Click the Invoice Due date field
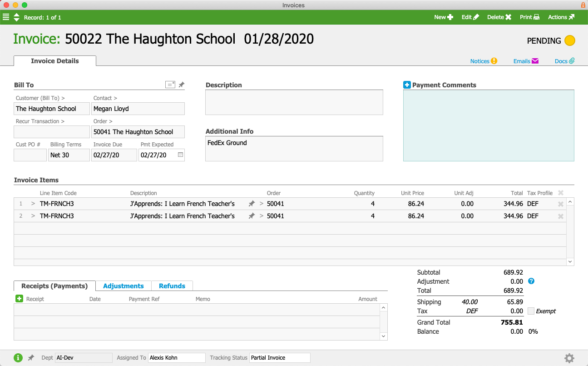 [114, 155]
